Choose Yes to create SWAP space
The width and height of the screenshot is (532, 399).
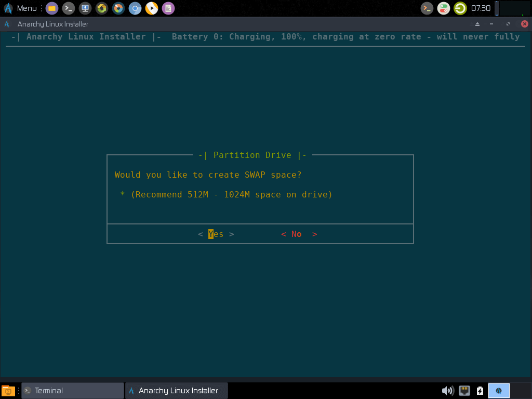pyautogui.click(x=216, y=234)
